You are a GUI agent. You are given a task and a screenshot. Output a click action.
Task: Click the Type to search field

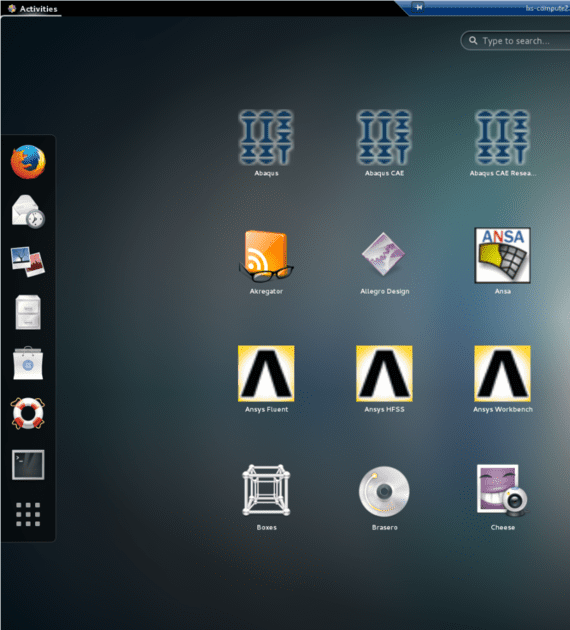[515, 41]
